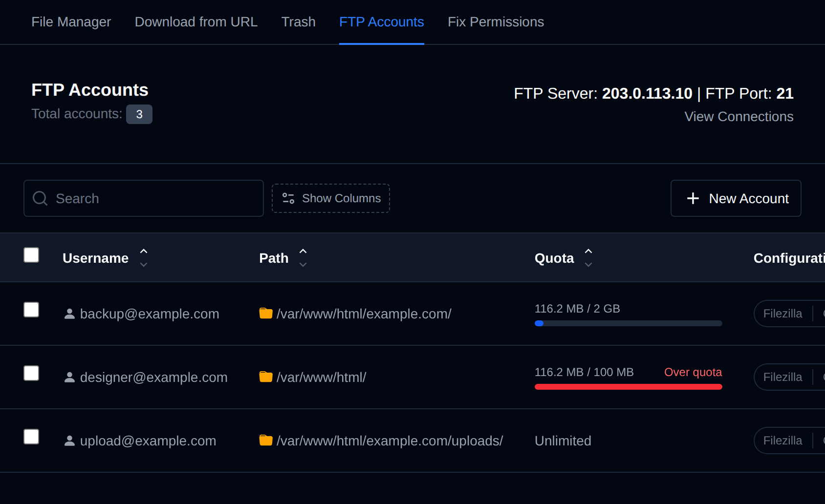Screen dimensions: 825x504
Task: Click the Username column header
Action: [x=95, y=258]
